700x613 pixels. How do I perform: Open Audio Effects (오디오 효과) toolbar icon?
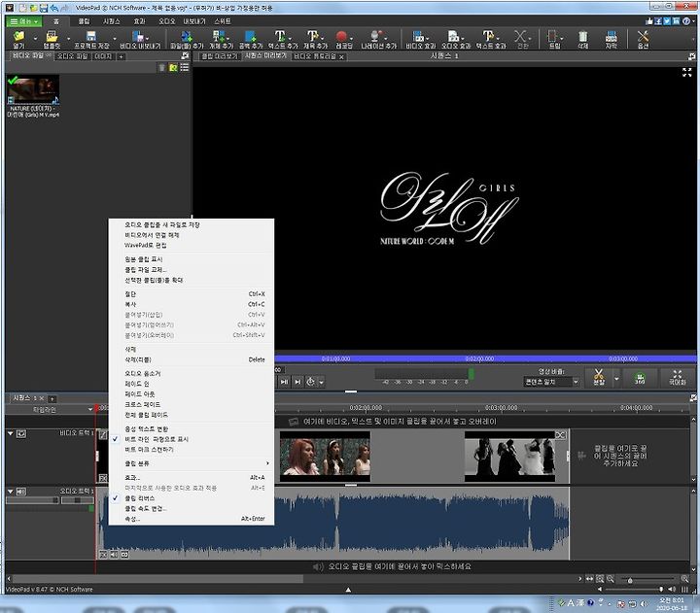[x=453, y=36]
